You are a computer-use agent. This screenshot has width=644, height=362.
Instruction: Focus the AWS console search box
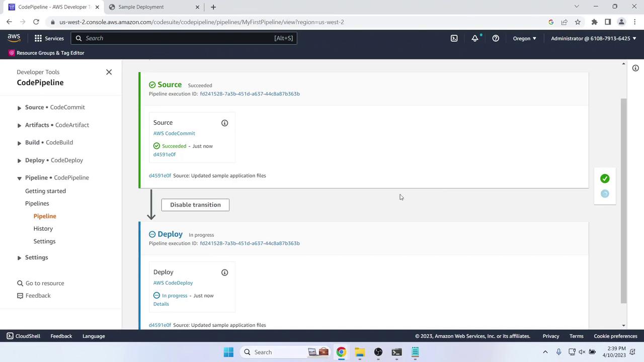pyautogui.click(x=184, y=38)
